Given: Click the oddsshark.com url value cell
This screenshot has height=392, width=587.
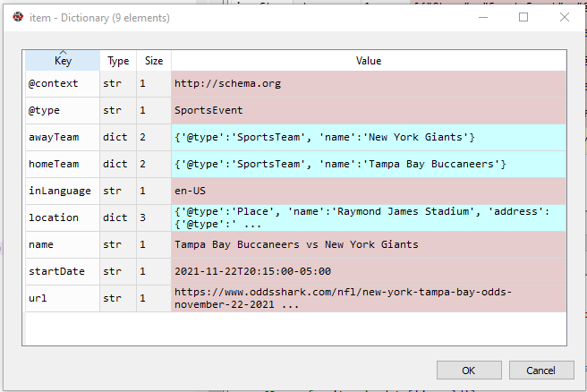Looking at the screenshot, I should tap(369, 298).
